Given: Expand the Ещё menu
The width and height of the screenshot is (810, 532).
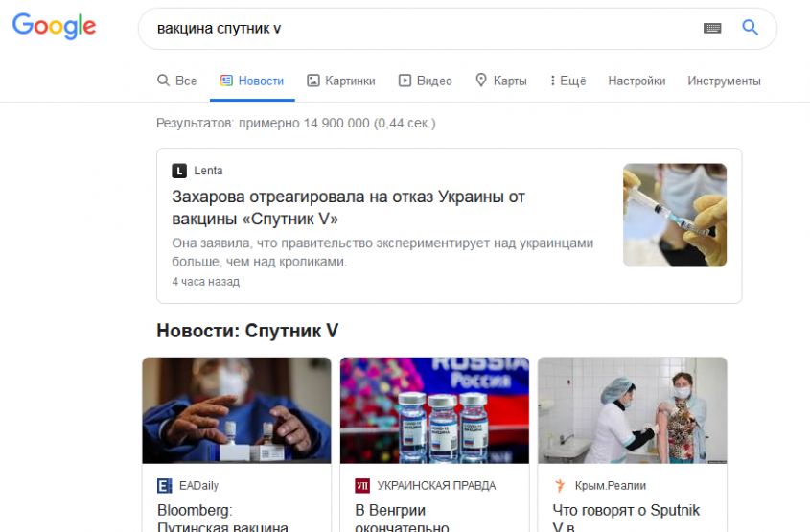Looking at the screenshot, I should coord(567,81).
